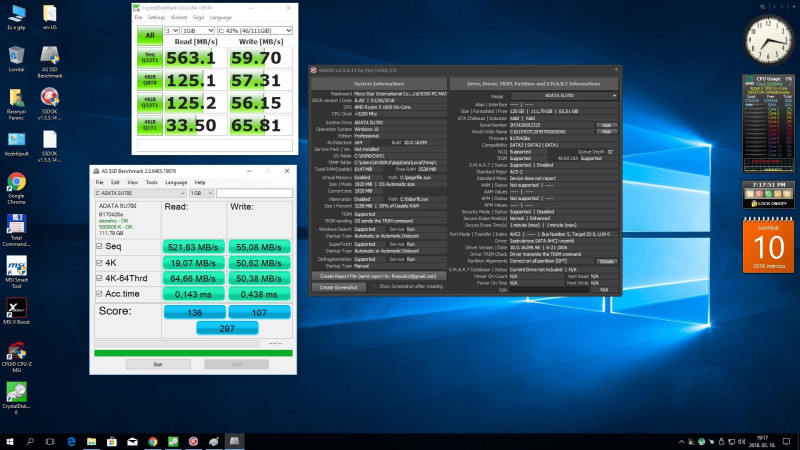
Task: Run 4KiB Q1T1 test button
Action: point(149,125)
